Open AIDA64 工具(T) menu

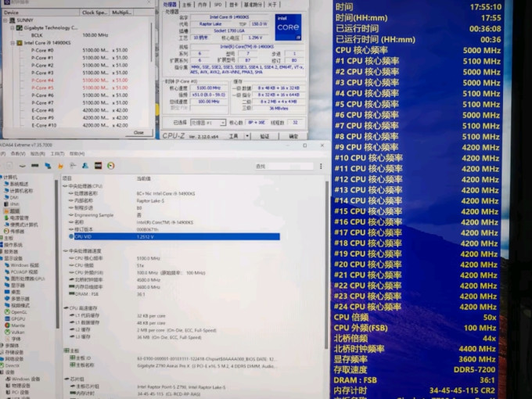click(x=57, y=153)
